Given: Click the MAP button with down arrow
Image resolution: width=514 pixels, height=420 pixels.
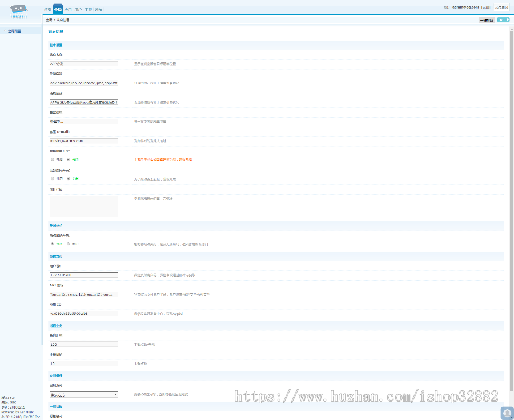Looking at the screenshot, I should 503,19.
